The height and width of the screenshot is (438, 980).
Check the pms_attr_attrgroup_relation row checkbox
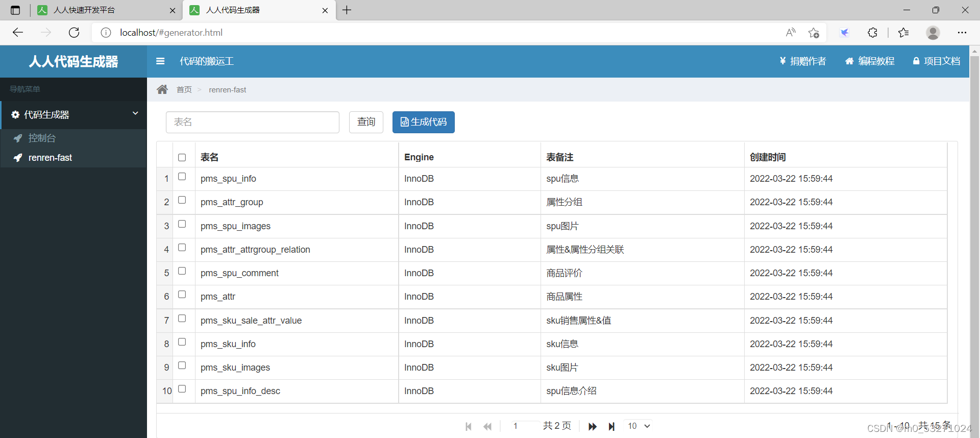click(182, 248)
